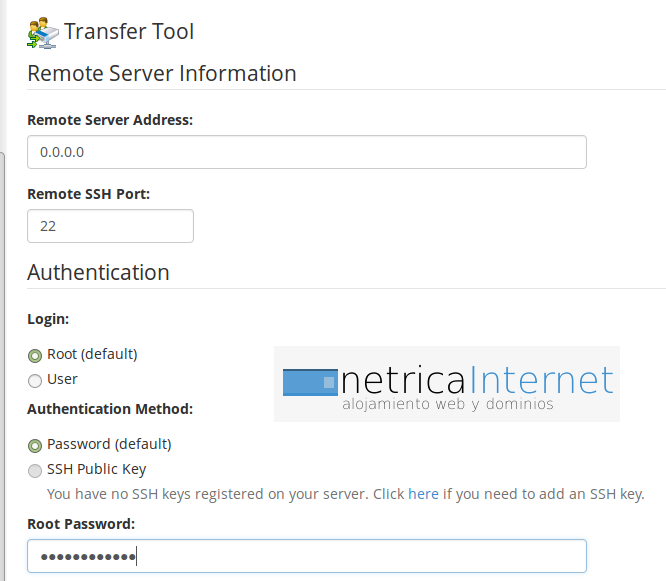The image size is (666, 581).
Task: Click the Remote Server Address label
Action: 110,120
